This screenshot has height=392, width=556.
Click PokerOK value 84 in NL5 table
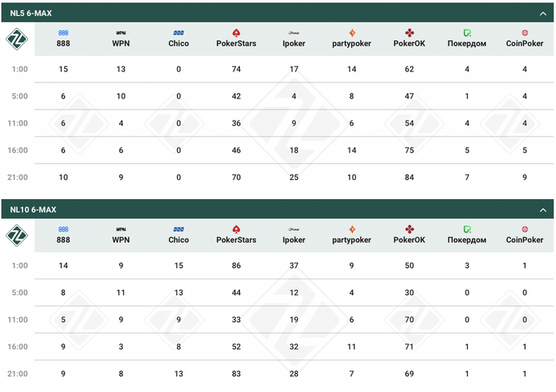point(409,178)
